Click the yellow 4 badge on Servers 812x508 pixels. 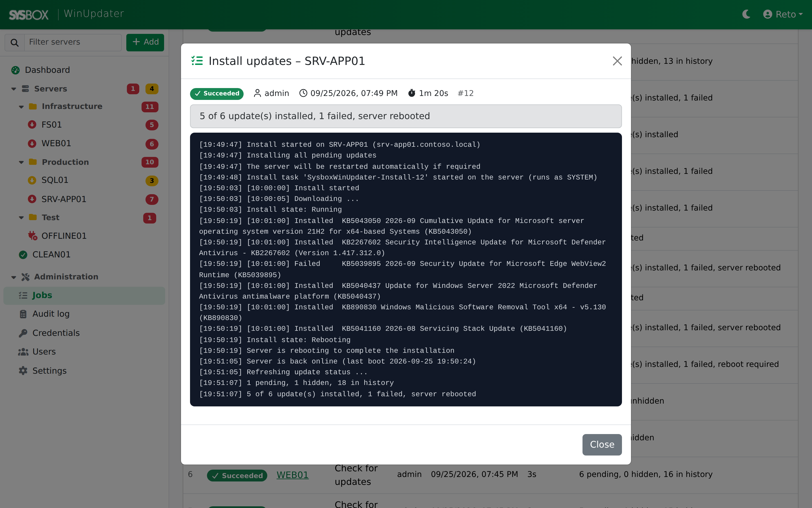[152, 89]
